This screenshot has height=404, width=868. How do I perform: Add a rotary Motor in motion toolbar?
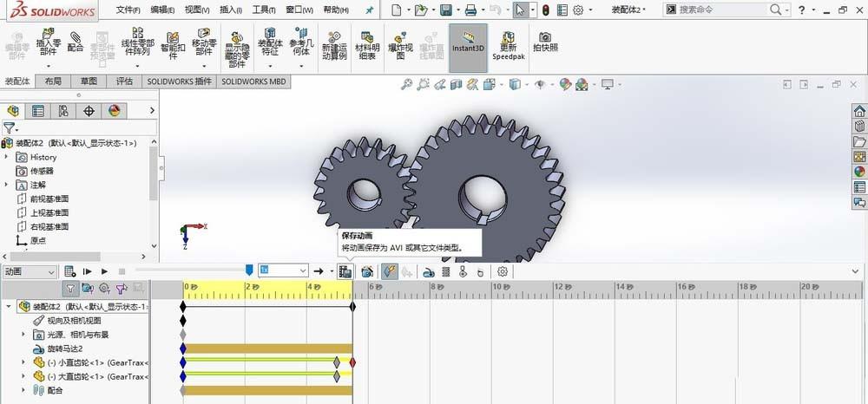tap(429, 271)
